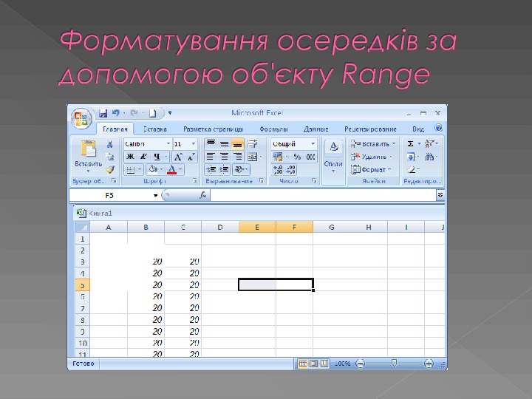
Task: Increase the indent
Action: coord(225,169)
